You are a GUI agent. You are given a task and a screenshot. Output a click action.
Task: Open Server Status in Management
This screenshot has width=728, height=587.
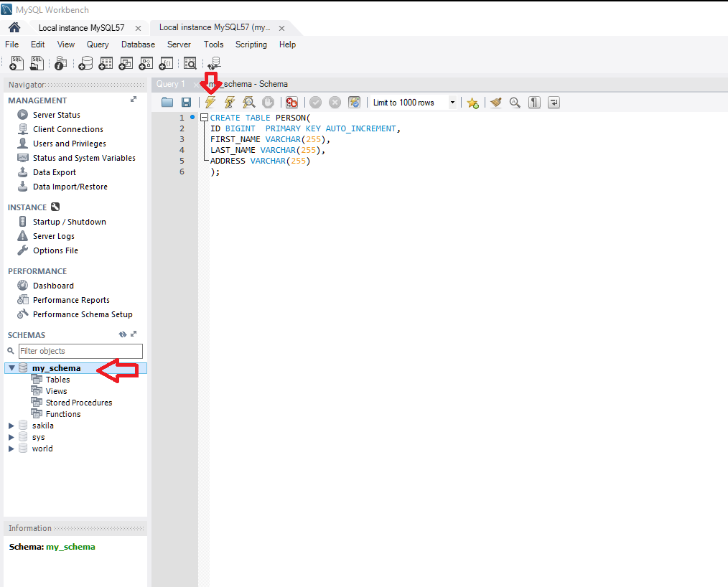[56, 115]
